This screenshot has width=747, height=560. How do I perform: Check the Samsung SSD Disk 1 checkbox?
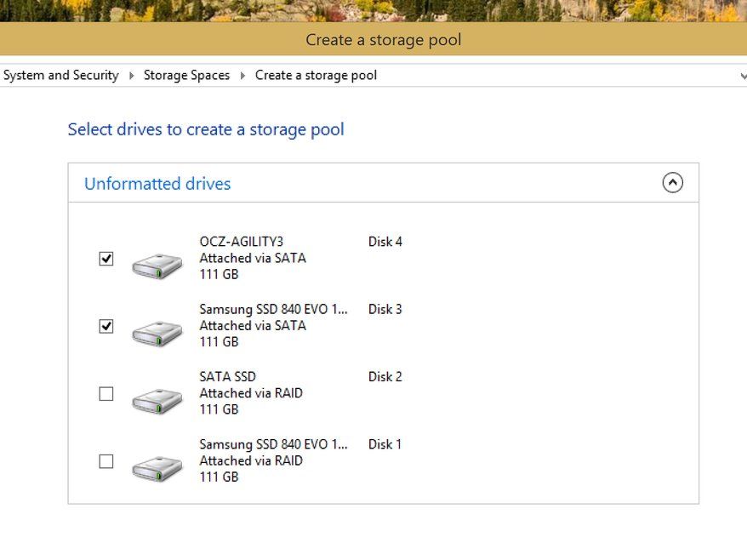(106, 461)
